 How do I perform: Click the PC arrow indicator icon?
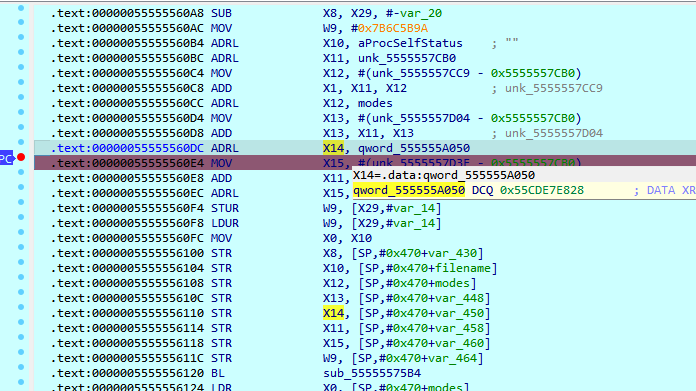tap(7, 158)
